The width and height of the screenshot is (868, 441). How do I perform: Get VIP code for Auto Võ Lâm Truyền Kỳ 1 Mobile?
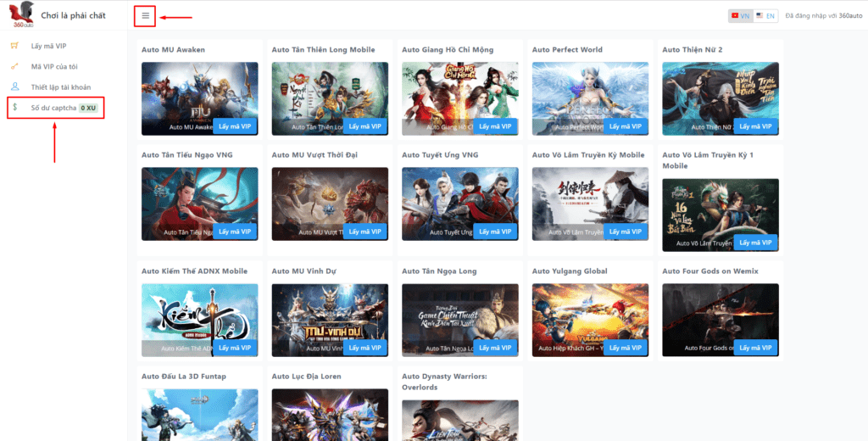(x=755, y=243)
